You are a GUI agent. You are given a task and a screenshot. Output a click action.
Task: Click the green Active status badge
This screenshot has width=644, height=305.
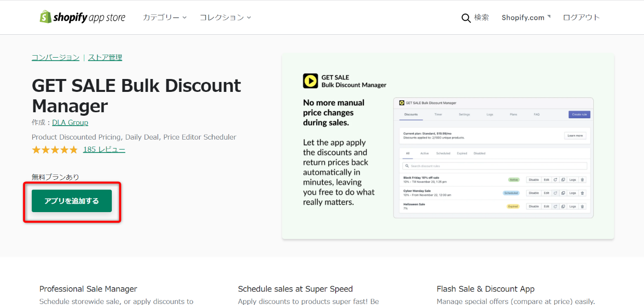(514, 180)
